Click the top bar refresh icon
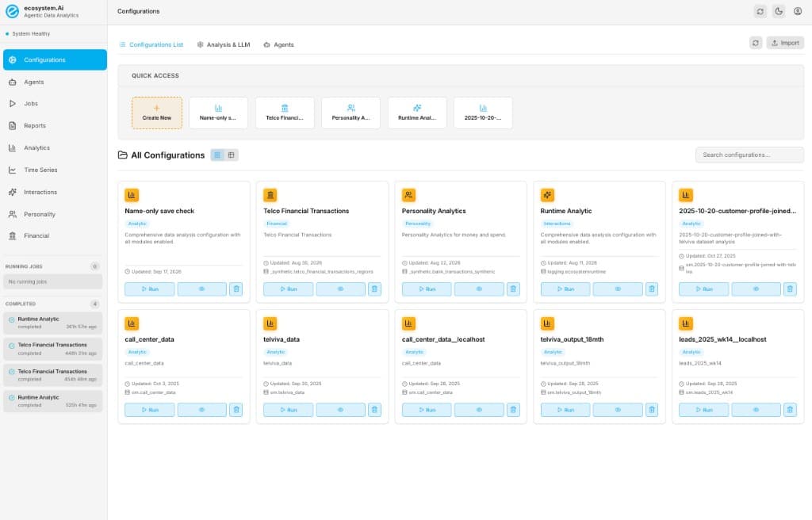Screen dimensions: 812x520 [x=760, y=11]
